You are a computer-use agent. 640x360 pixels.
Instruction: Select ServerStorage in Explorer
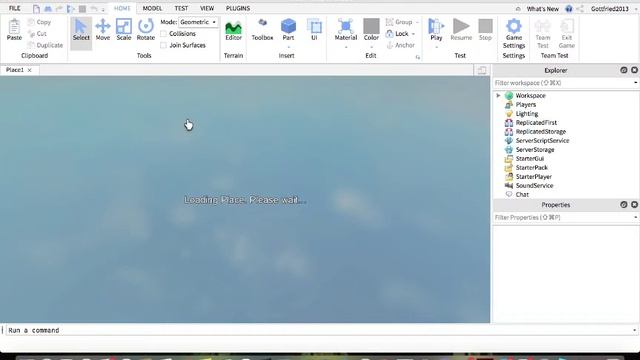535,149
